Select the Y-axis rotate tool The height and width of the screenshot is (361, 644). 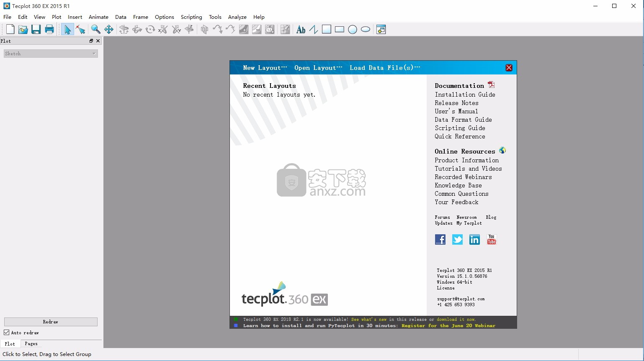[176, 29]
